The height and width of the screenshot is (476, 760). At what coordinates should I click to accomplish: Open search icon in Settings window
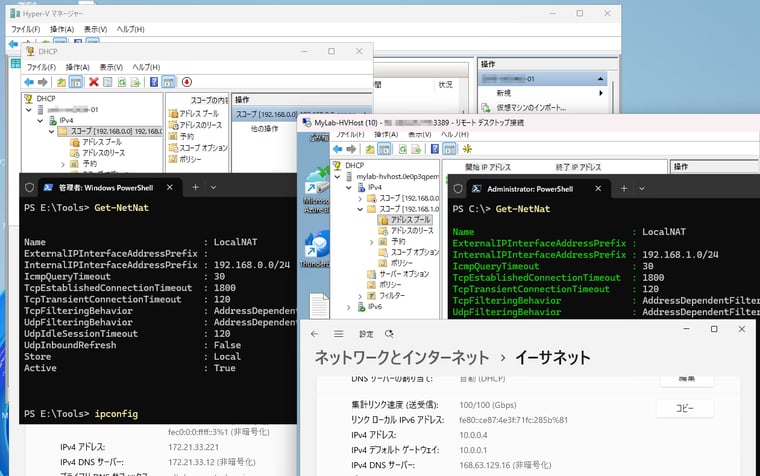(389, 334)
